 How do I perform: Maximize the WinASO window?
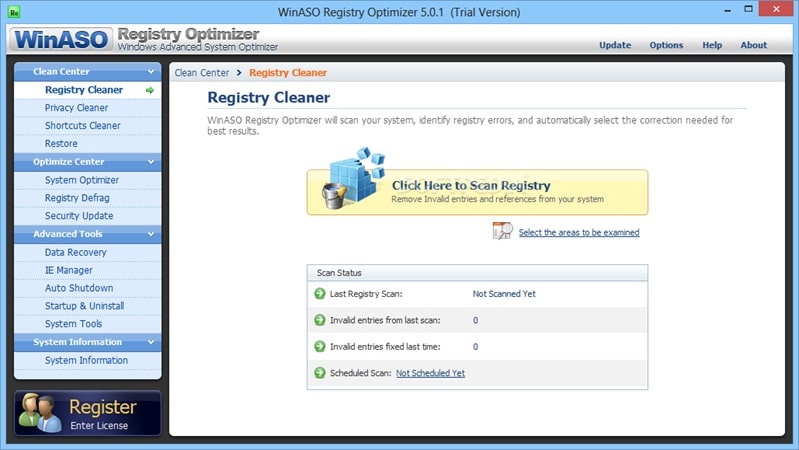748,9
